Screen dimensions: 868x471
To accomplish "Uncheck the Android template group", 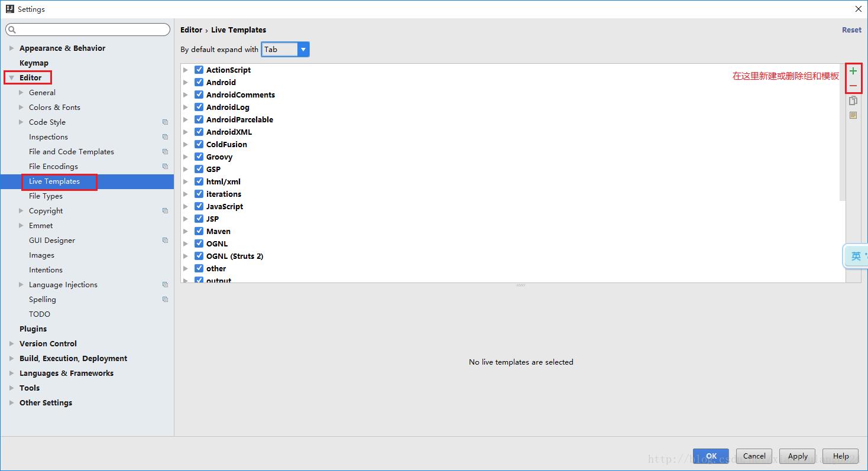I will click(x=199, y=82).
